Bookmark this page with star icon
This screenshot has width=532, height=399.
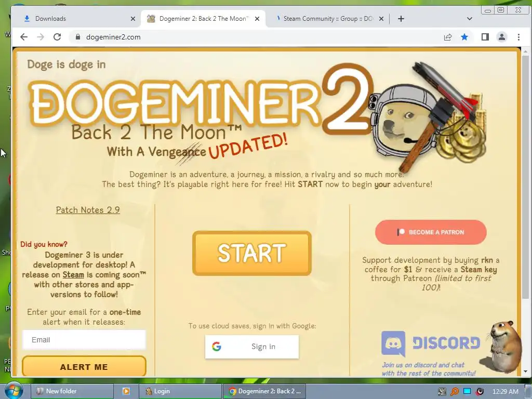[464, 37]
